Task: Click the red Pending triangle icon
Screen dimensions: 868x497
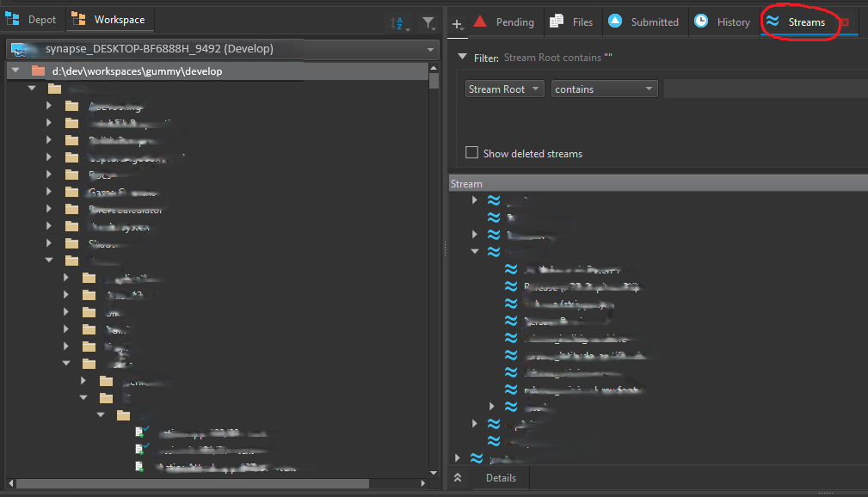Action: (x=480, y=21)
